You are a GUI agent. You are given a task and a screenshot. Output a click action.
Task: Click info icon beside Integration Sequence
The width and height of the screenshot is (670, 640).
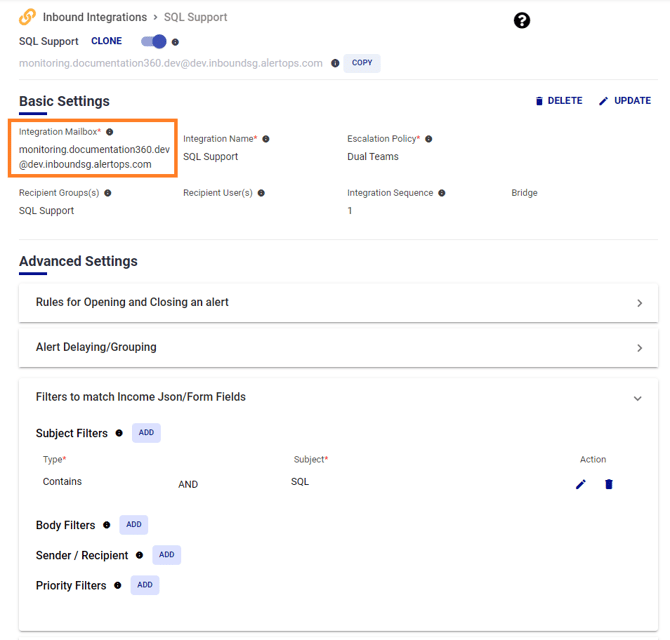point(442,193)
